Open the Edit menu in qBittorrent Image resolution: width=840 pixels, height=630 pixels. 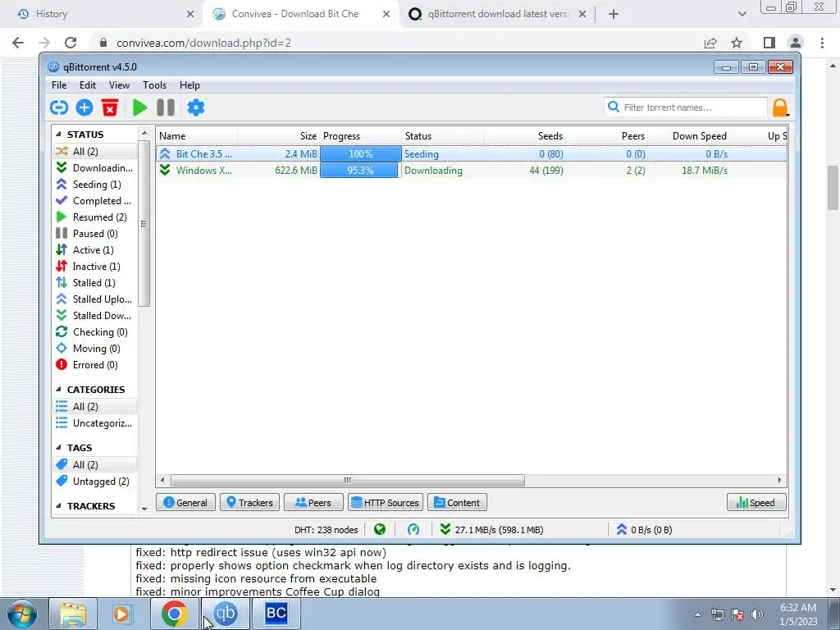click(x=87, y=85)
